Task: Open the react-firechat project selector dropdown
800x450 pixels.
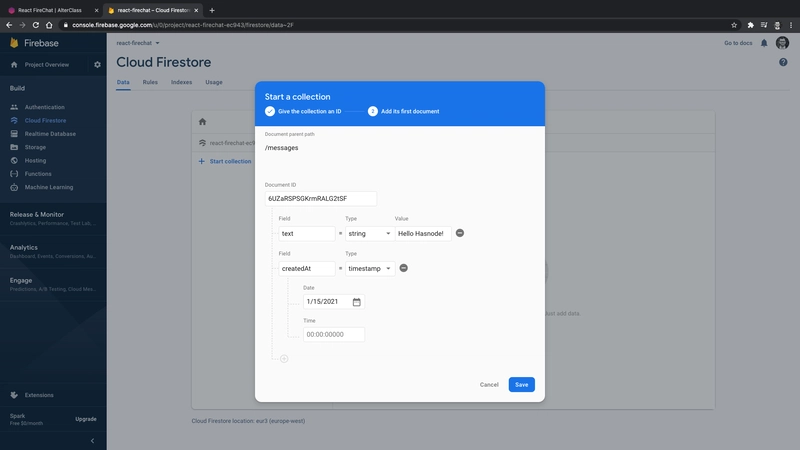Action: (138, 43)
